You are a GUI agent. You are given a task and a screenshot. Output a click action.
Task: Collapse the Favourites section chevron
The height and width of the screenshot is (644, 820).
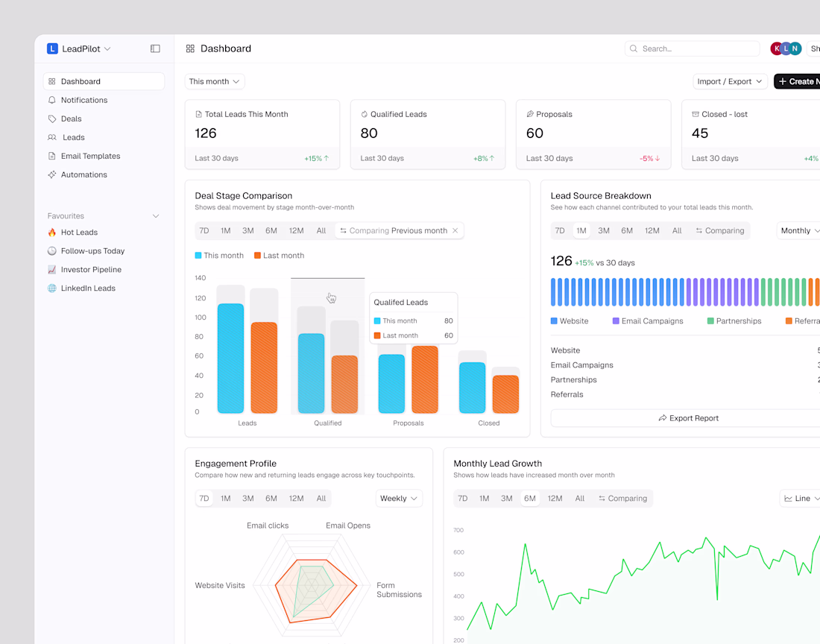pyautogui.click(x=155, y=216)
